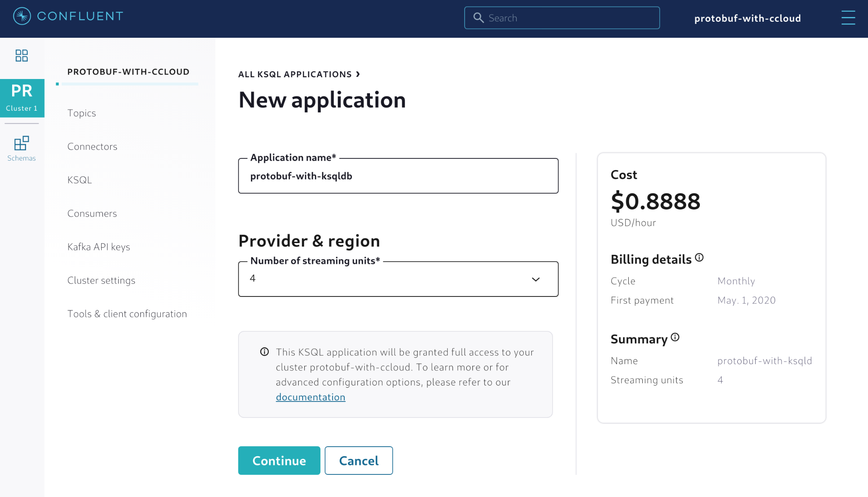
Task: Show Summary info tooltip icon
Action: point(675,337)
